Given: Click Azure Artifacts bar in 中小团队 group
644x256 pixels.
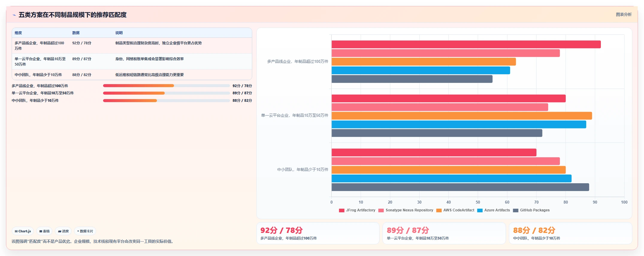Looking at the screenshot, I should [451, 178].
